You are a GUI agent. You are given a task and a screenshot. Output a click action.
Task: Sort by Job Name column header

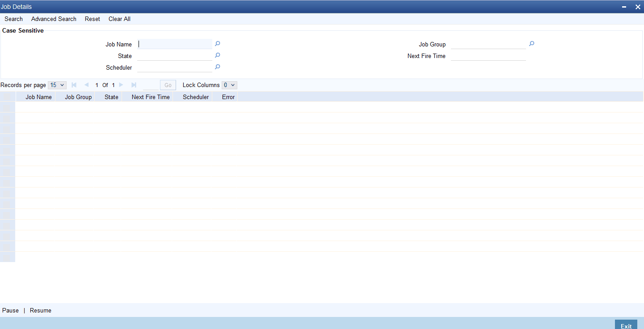coord(38,97)
